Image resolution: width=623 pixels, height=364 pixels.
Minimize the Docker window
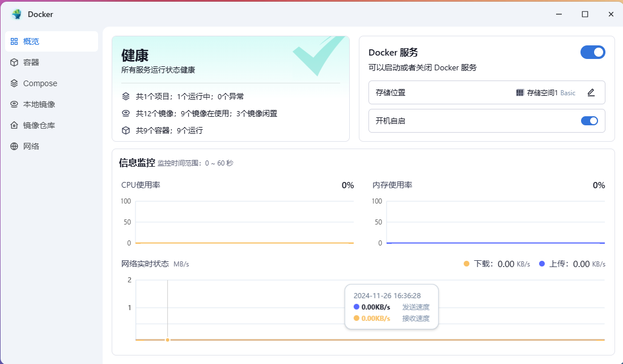click(558, 14)
